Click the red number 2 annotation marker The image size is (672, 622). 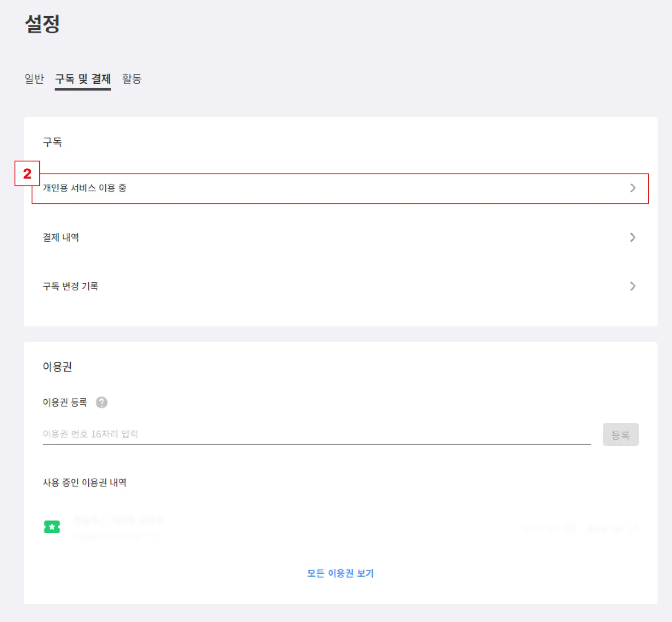pos(27,173)
